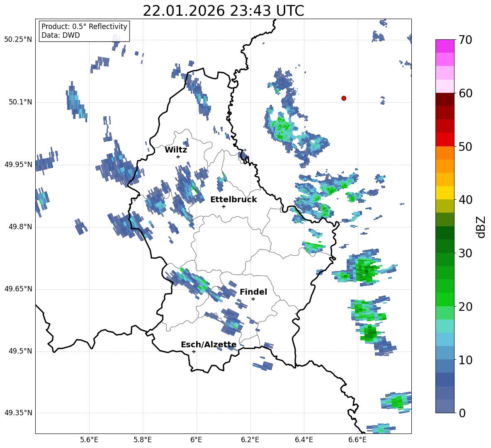Click the 6.6°E longitude label
Image resolution: width=491 pixels, height=448 pixels.
point(357,440)
